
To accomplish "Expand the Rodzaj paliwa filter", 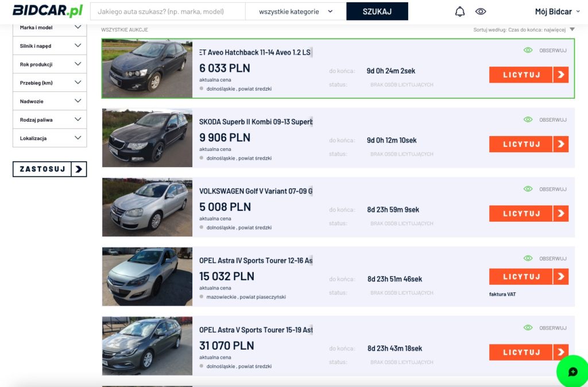I will point(50,119).
